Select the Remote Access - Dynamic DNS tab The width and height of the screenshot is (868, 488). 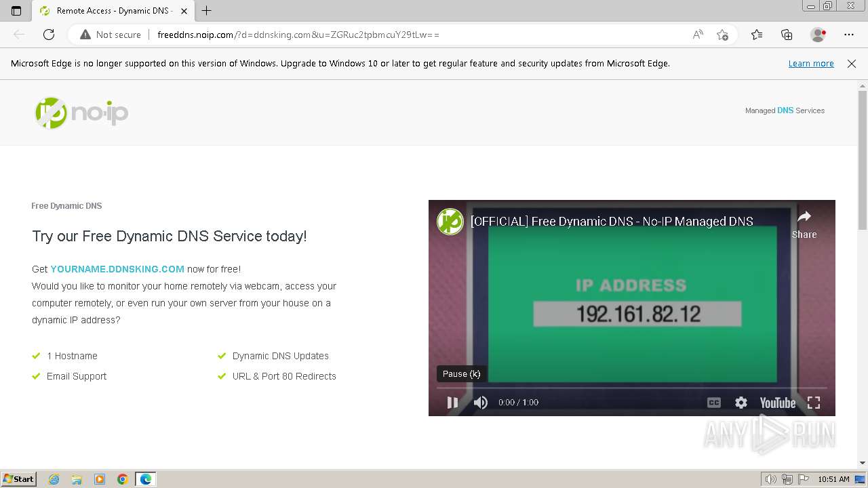(x=113, y=11)
